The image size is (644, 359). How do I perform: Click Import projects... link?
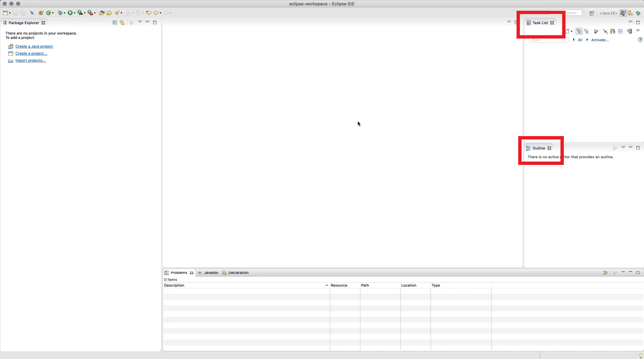tap(31, 60)
